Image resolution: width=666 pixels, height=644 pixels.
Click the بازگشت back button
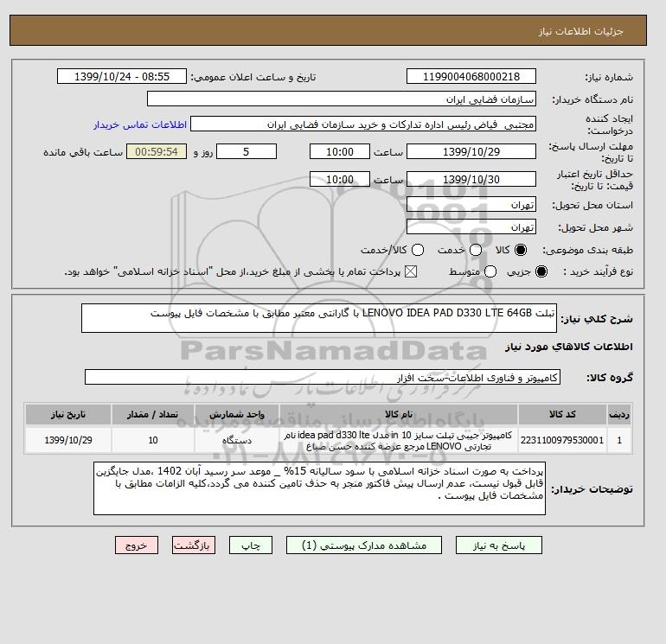click(x=194, y=545)
